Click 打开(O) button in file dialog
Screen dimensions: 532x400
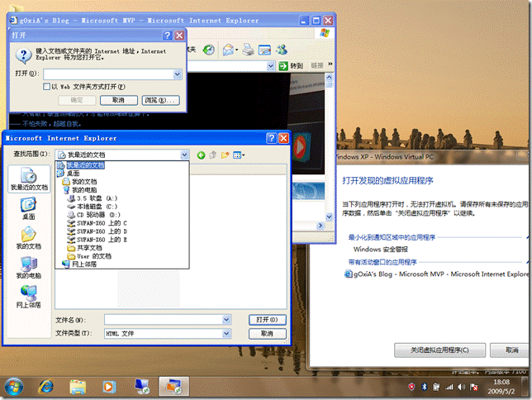[x=268, y=320]
